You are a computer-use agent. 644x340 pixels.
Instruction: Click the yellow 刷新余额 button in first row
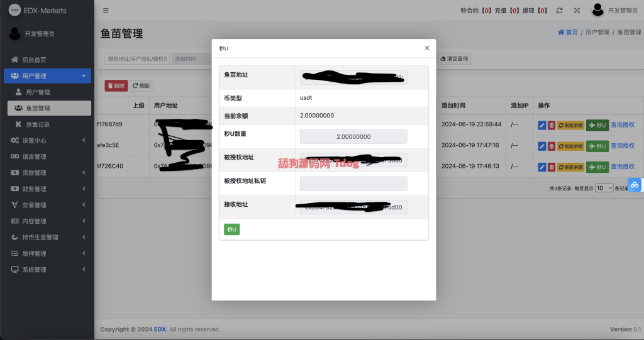570,125
